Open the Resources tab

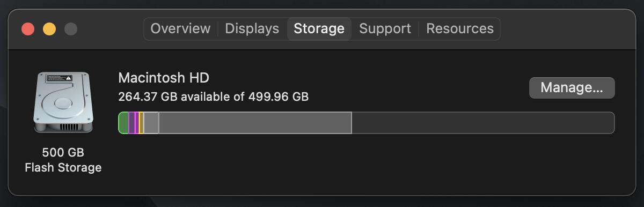[x=460, y=28]
